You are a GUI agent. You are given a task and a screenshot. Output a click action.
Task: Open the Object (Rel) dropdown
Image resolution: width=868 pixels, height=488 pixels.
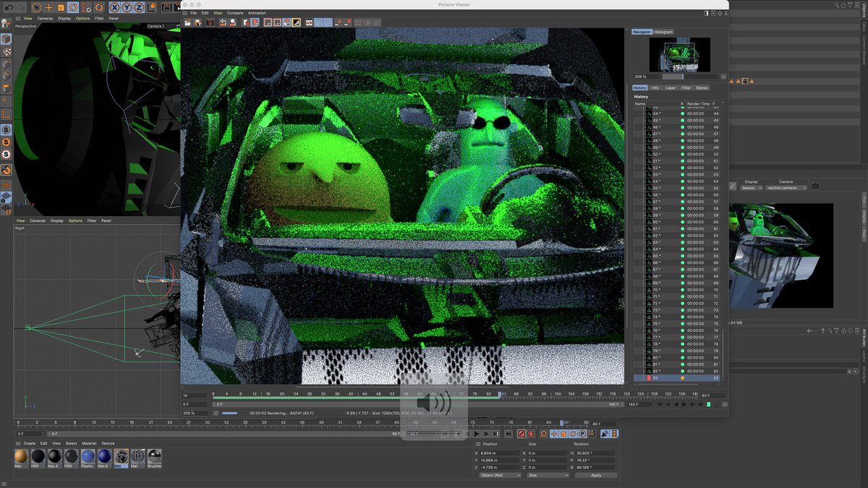[x=499, y=475]
